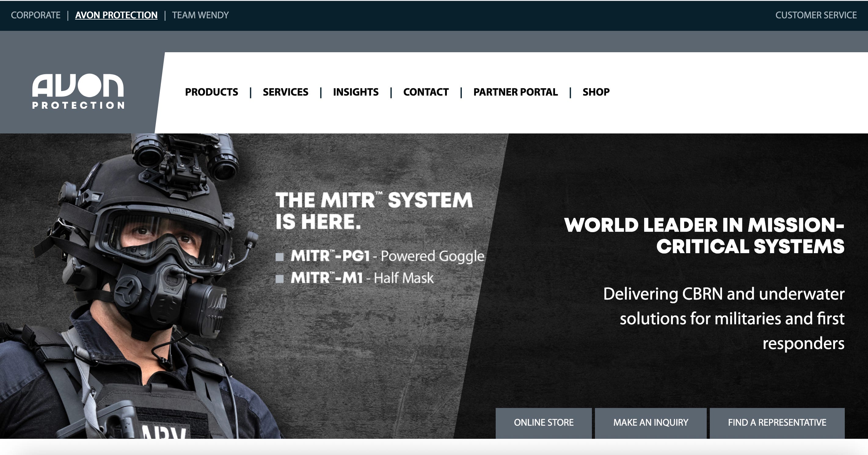The height and width of the screenshot is (455, 868).
Task: Switch to Team Wendy site
Action: point(200,15)
